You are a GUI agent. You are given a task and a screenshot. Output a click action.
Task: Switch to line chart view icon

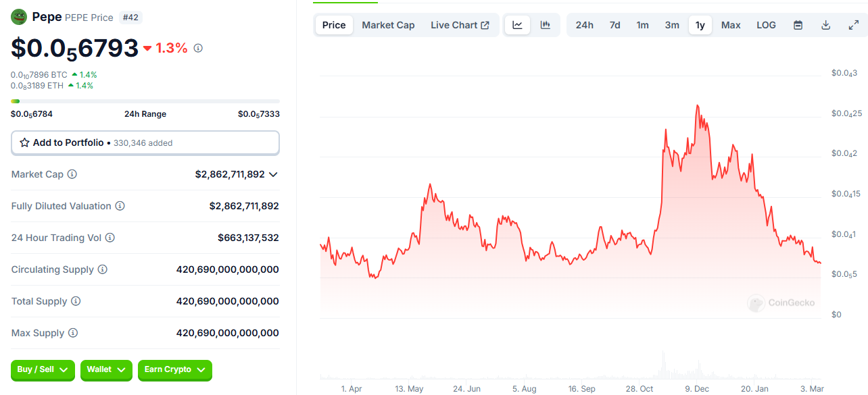pyautogui.click(x=517, y=25)
